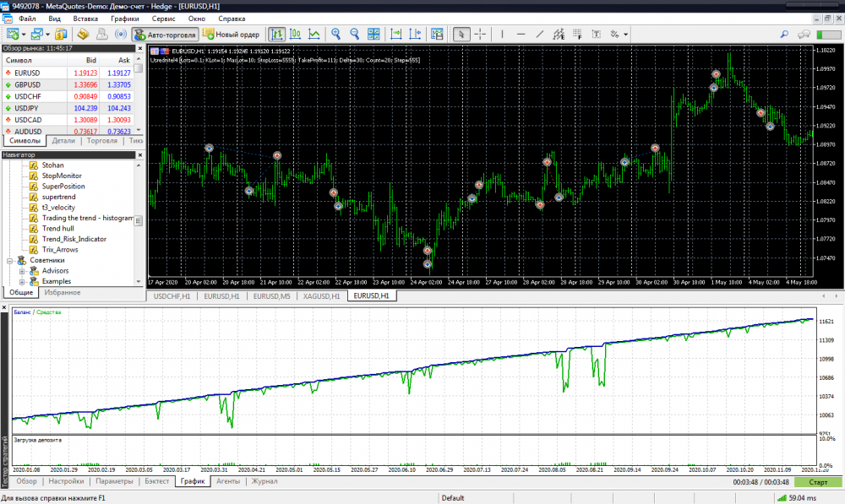Screen dimensions: 845x504
Task: Open the new chart dropdown arrow
Action: [x=24, y=35]
